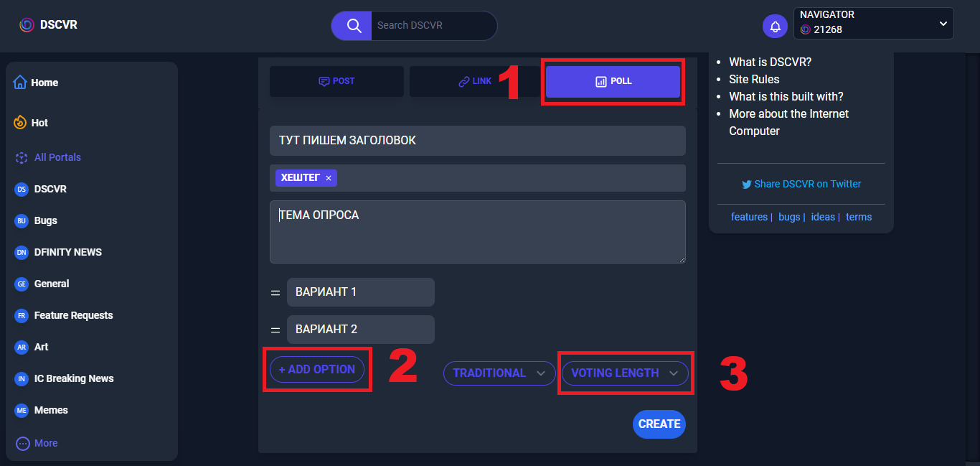Click the + ADD OPTION button
This screenshot has height=466, width=980.
[317, 369]
